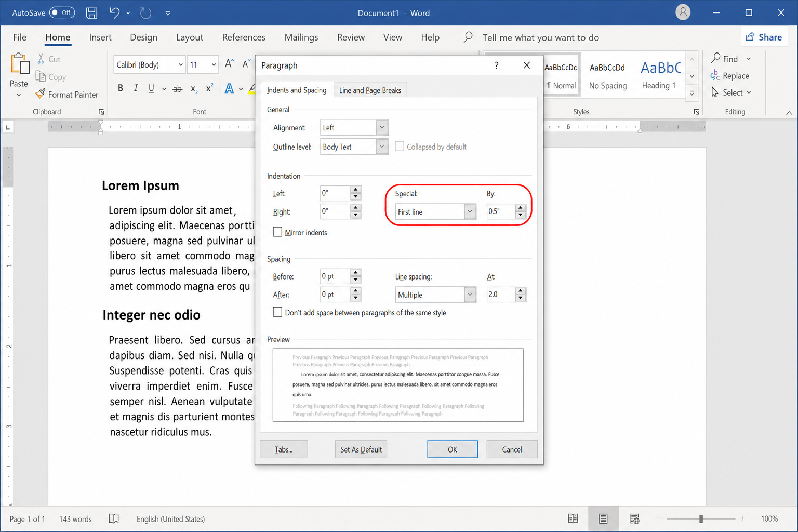Launch Styles pane dialog launcher
This screenshot has height=532, width=798.
(x=696, y=112)
